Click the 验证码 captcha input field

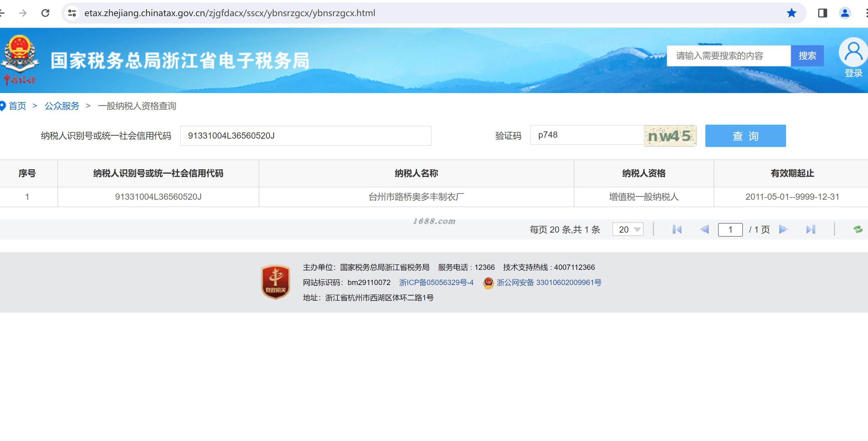point(587,135)
